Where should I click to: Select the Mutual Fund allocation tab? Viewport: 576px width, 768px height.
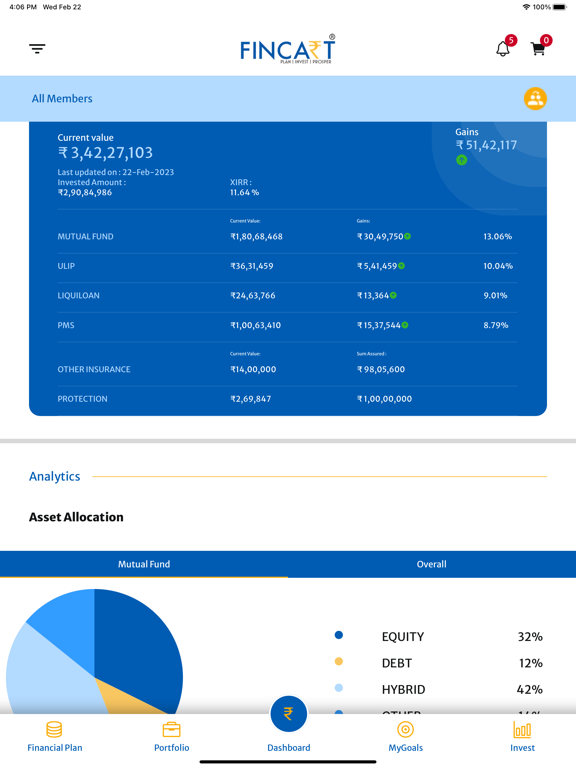click(144, 564)
